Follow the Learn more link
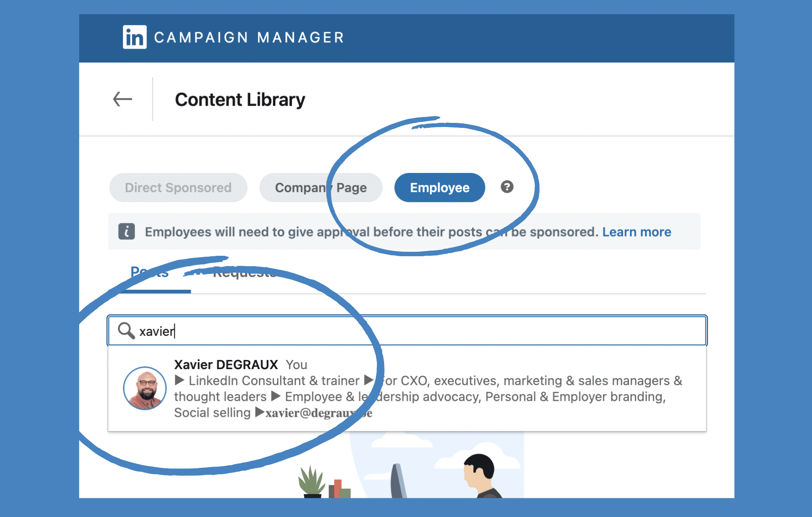The image size is (812, 517). [636, 232]
